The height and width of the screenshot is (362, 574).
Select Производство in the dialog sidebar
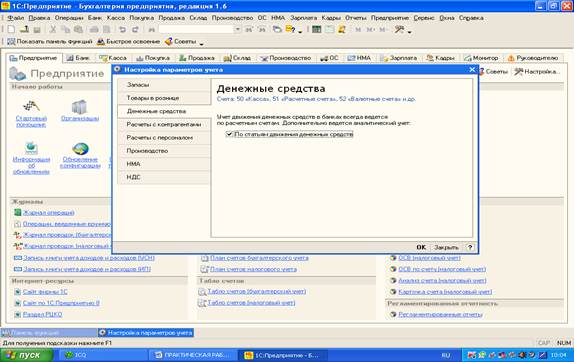[x=164, y=151]
